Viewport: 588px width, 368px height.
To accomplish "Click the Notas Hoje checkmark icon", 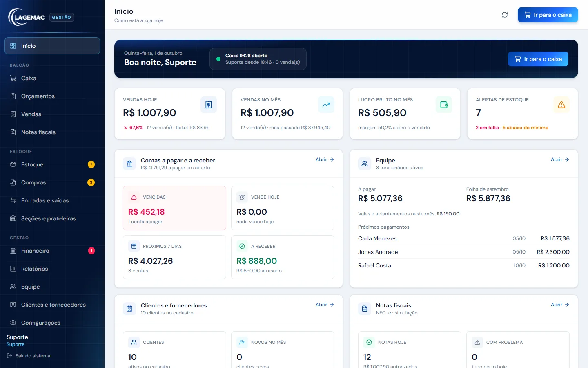I will (x=369, y=342).
